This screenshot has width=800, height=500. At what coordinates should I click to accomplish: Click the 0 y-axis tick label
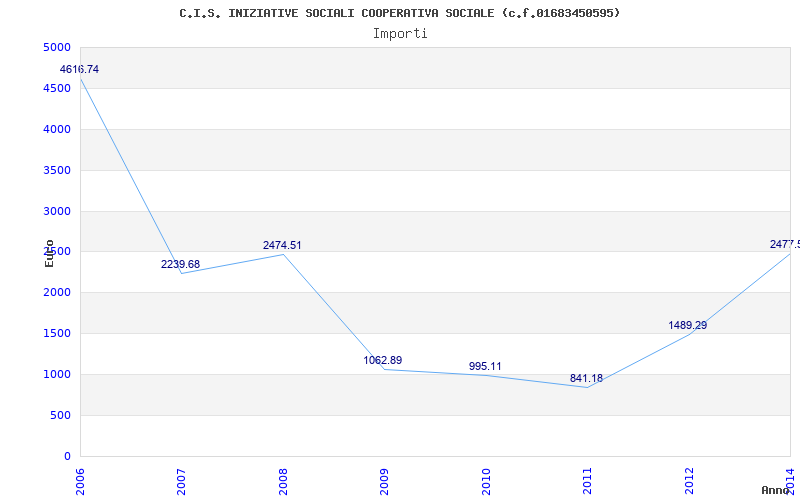(67, 457)
